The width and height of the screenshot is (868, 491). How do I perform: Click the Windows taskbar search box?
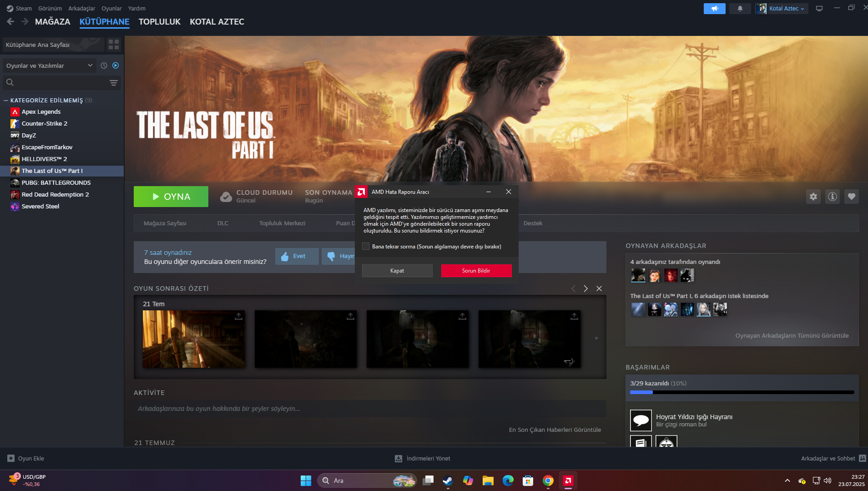[367, 481]
